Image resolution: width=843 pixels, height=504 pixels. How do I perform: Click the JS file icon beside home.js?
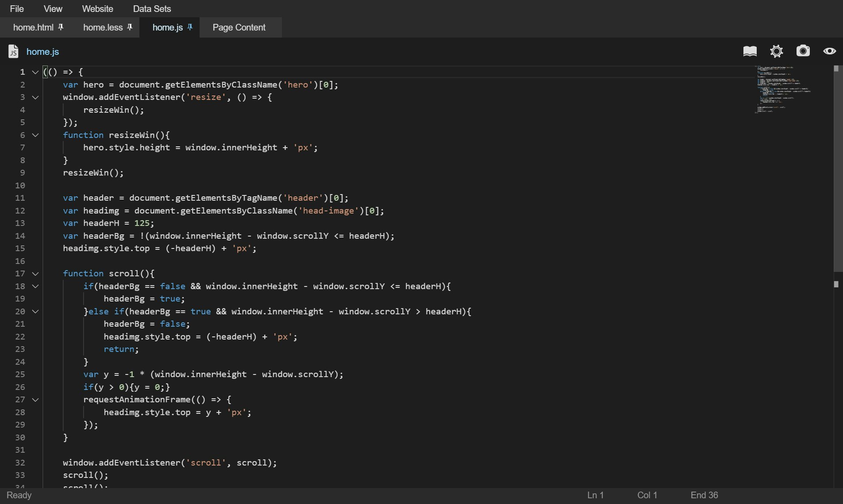(x=13, y=51)
